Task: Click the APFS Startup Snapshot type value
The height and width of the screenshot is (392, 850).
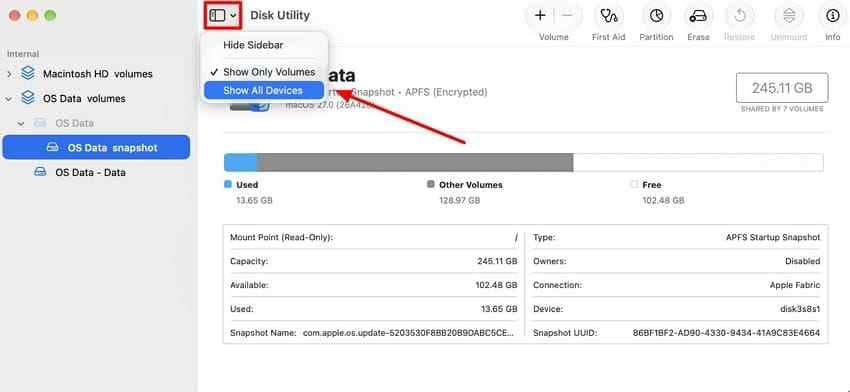Action: click(x=773, y=237)
